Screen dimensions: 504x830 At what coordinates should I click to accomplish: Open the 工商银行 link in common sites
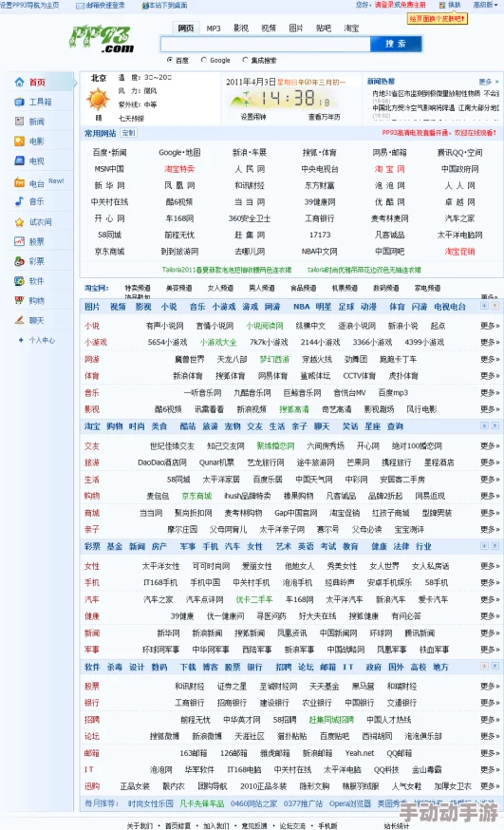[320, 218]
